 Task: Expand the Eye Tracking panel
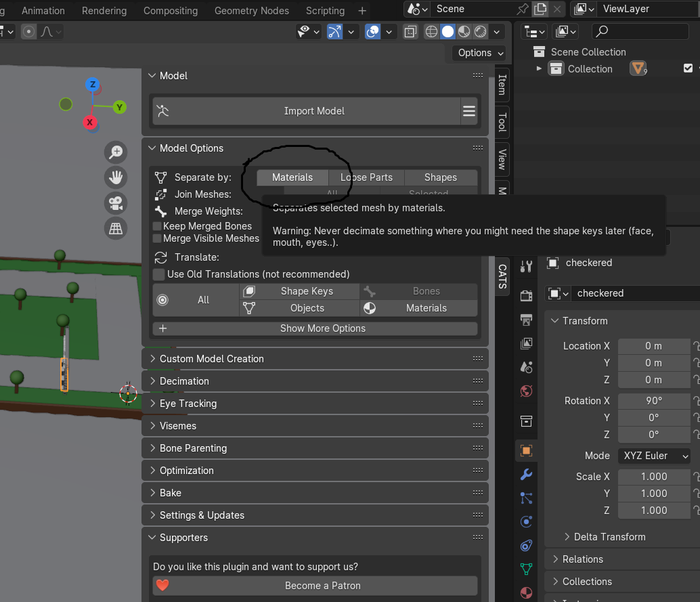pos(315,404)
